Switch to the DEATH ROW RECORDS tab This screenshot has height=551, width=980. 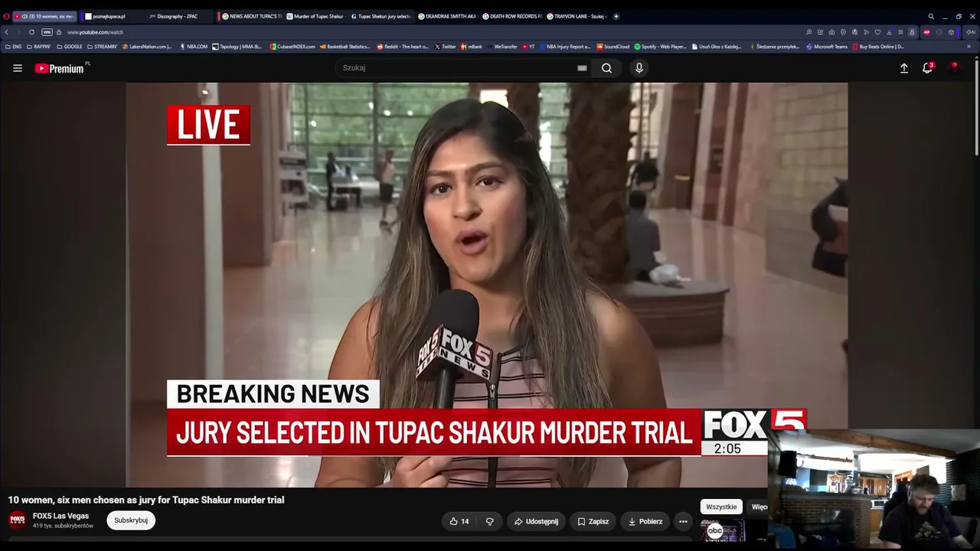click(511, 16)
